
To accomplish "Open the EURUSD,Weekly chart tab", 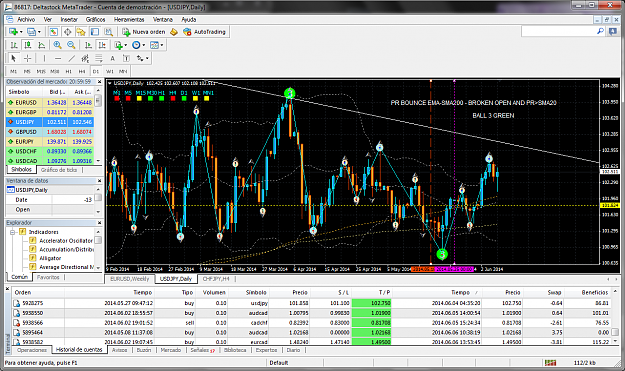I will pos(130,279).
